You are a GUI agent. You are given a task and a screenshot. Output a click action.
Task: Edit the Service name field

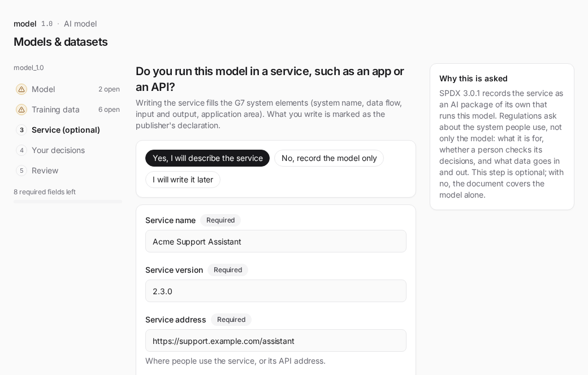coord(276,241)
